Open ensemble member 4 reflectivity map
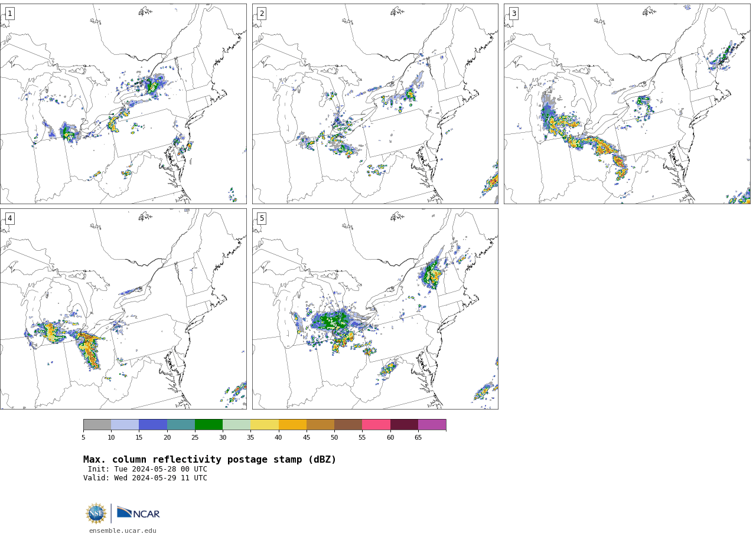756x537 pixels. coord(123,309)
